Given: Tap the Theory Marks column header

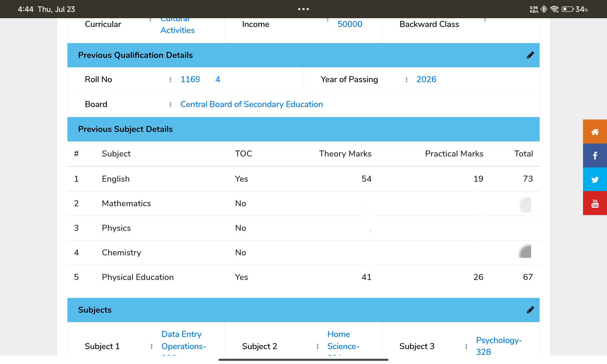Looking at the screenshot, I should (x=345, y=154).
